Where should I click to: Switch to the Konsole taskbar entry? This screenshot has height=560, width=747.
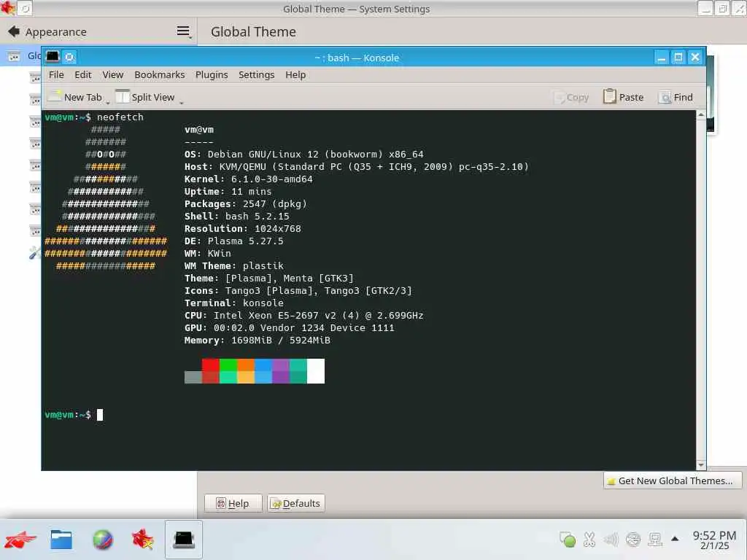184,540
